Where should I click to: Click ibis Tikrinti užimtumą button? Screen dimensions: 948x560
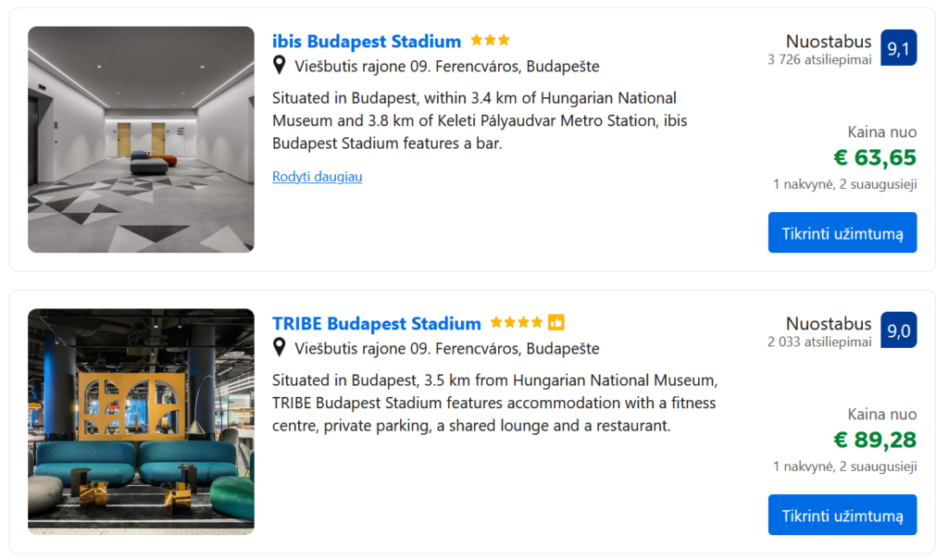(x=842, y=232)
